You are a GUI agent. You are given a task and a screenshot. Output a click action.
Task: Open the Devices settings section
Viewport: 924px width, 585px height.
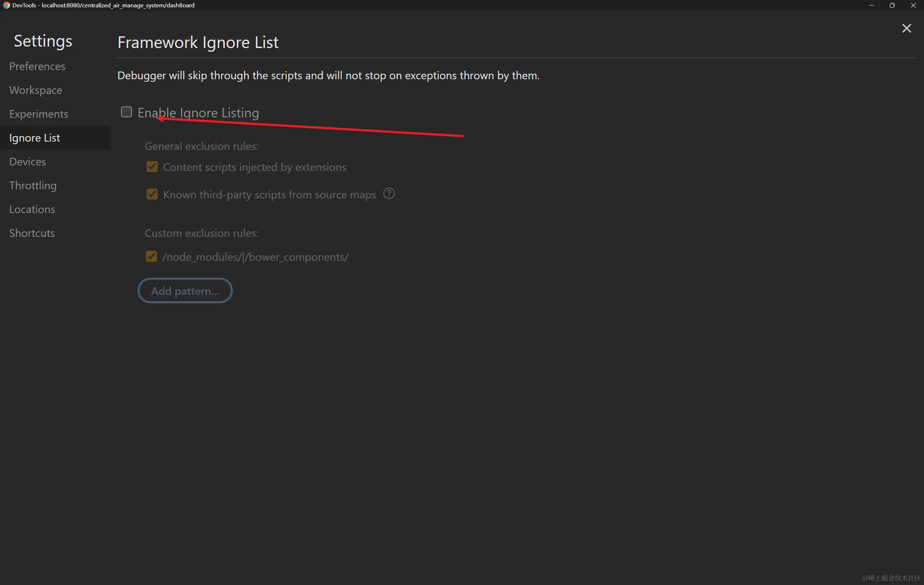point(27,162)
